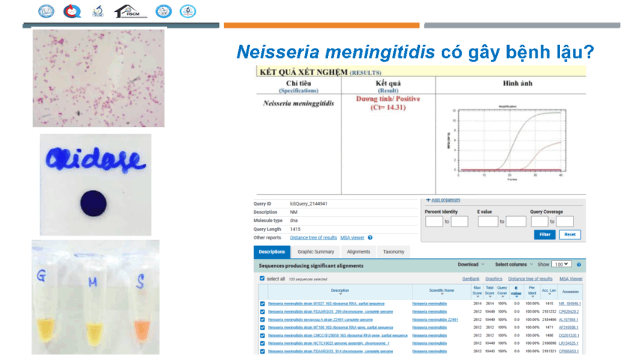The height and width of the screenshot is (359, 644).
Task: Click the help icon next to Show dropdown
Action: point(580,264)
